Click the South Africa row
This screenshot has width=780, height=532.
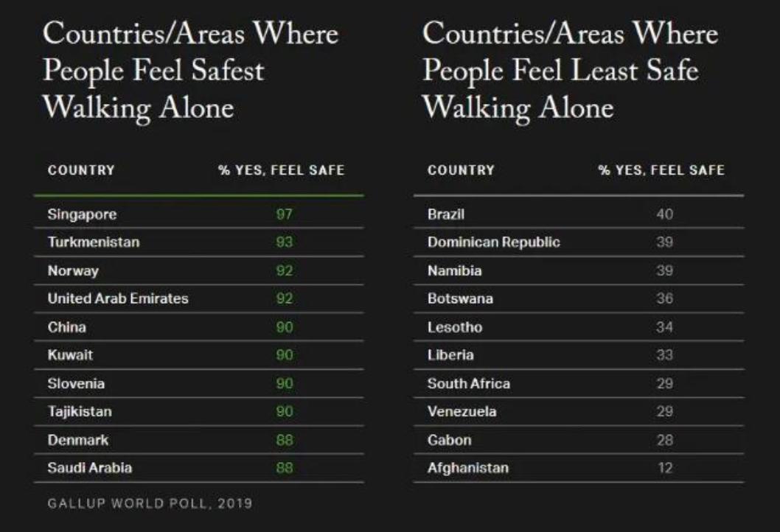579,383
